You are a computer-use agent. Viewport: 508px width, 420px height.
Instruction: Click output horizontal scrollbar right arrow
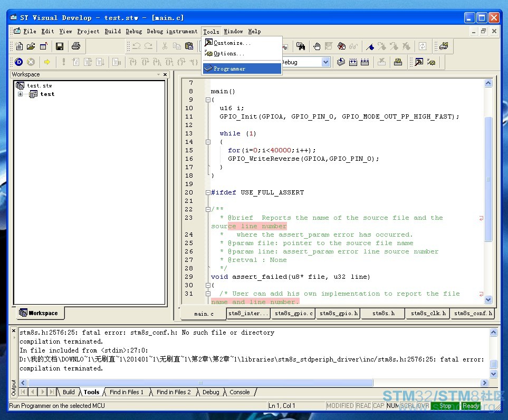[x=484, y=383]
